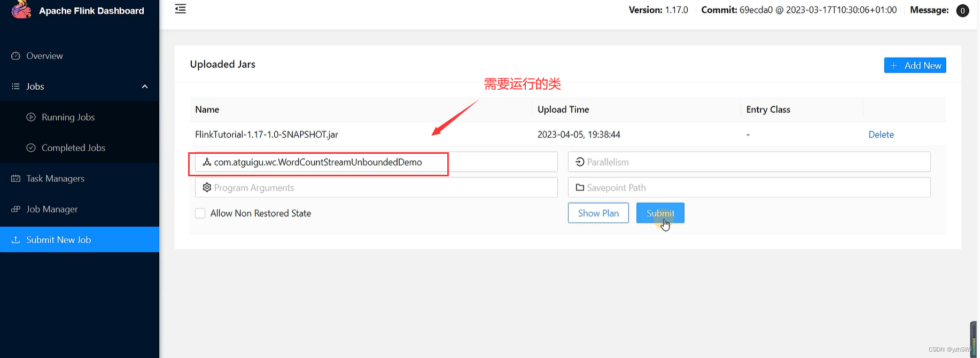The height and width of the screenshot is (358, 980).
Task: Click the Commit 69ecda0 text
Action: (x=799, y=10)
